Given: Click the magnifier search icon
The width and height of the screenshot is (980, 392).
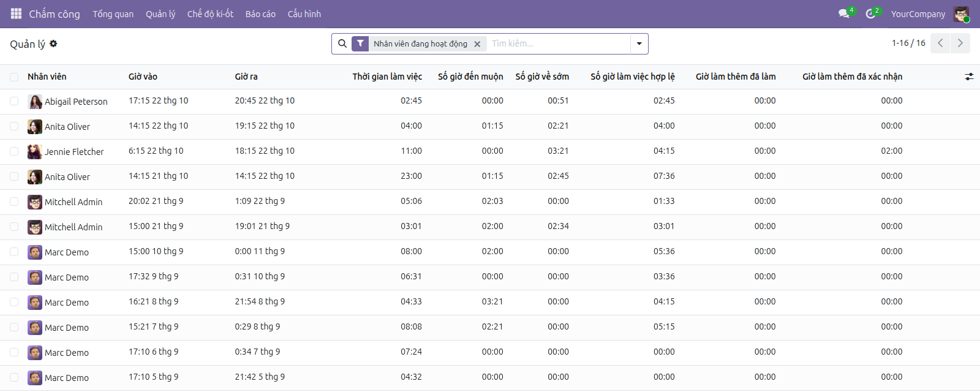Looking at the screenshot, I should click(342, 43).
